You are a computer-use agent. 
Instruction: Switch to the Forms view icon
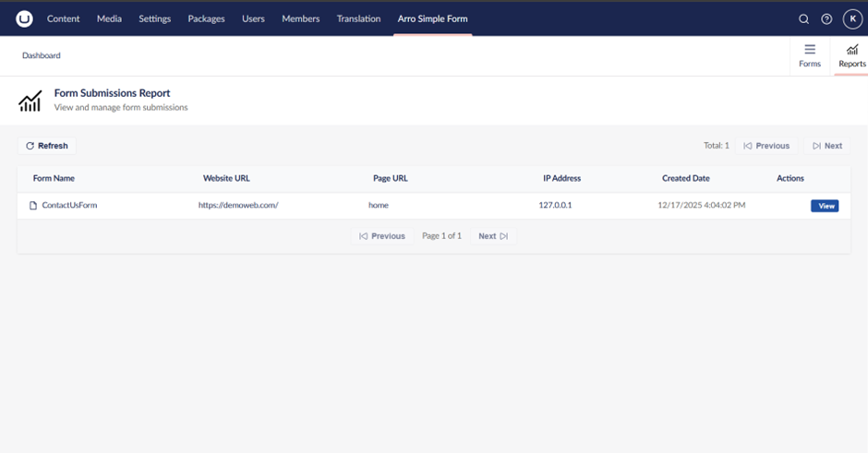click(x=810, y=50)
